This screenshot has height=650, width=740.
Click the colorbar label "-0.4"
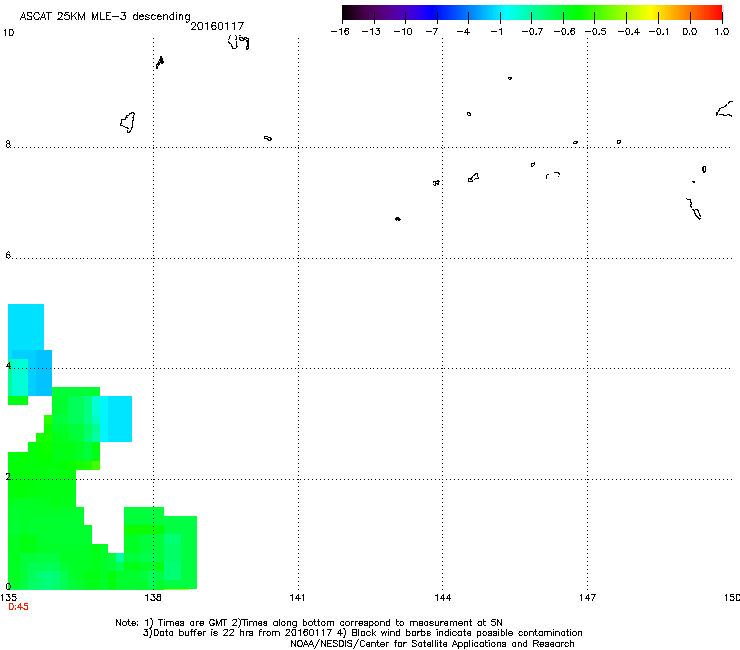click(x=629, y=32)
